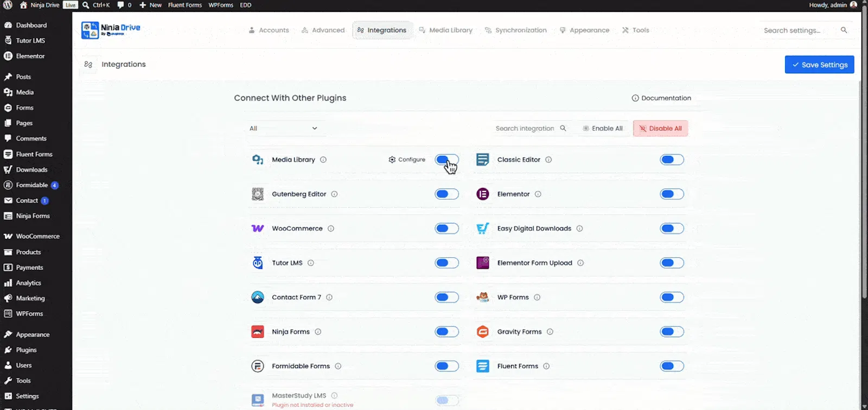Toggle WP Forms integration switch

672,297
